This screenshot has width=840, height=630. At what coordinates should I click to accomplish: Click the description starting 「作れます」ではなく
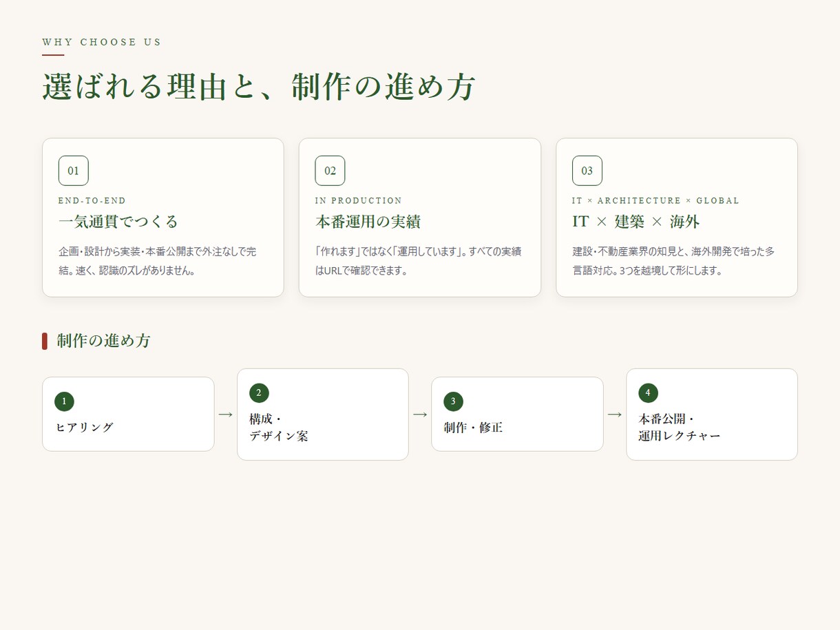418,261
